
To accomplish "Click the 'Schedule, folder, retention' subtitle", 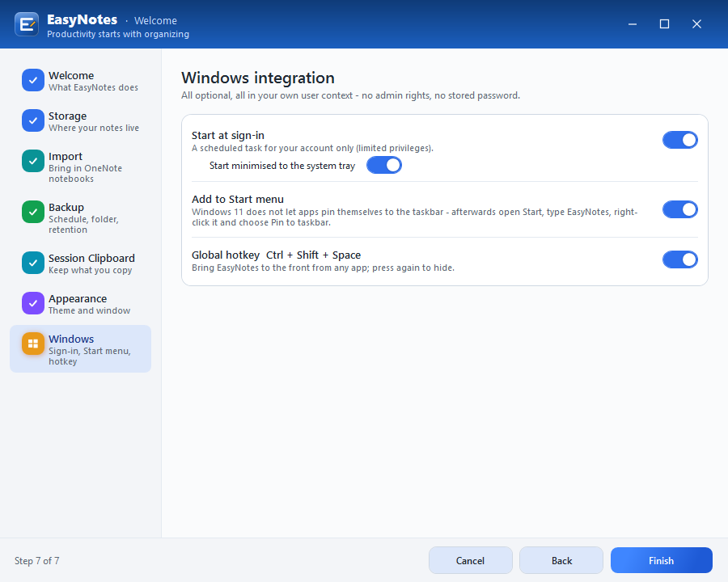I will click(83, 224).
